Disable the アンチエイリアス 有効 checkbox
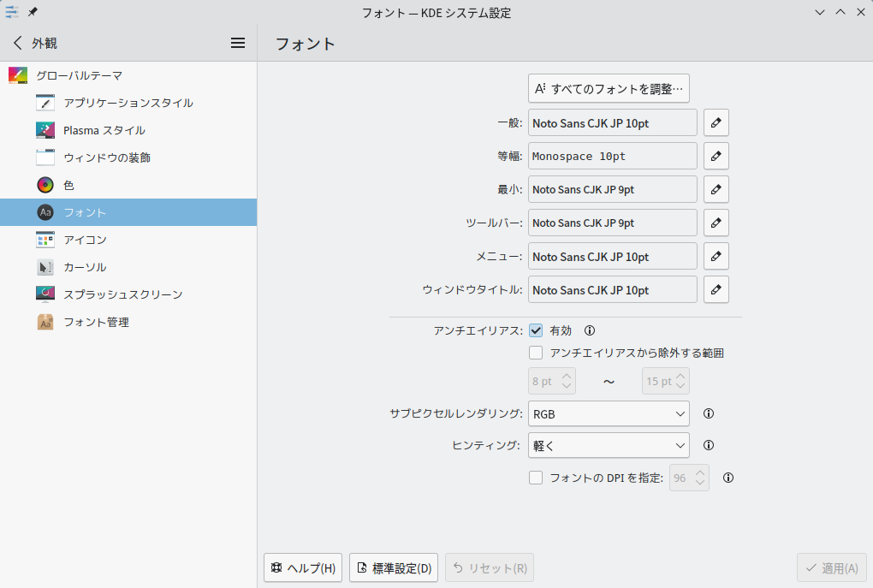 point(536,330)
